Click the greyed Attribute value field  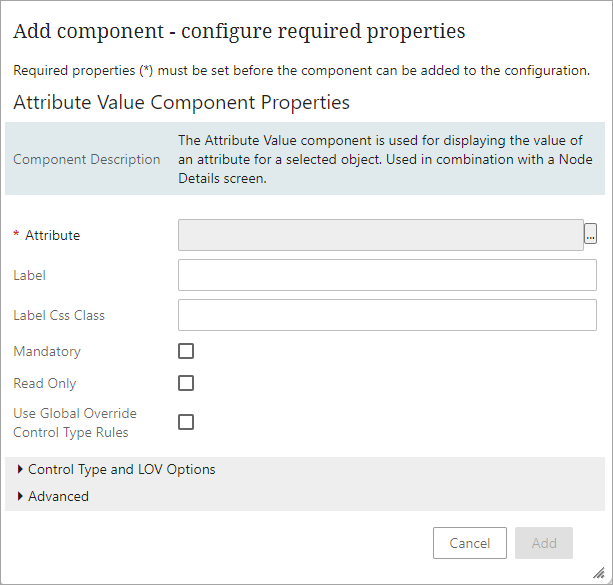click(380, 235)
